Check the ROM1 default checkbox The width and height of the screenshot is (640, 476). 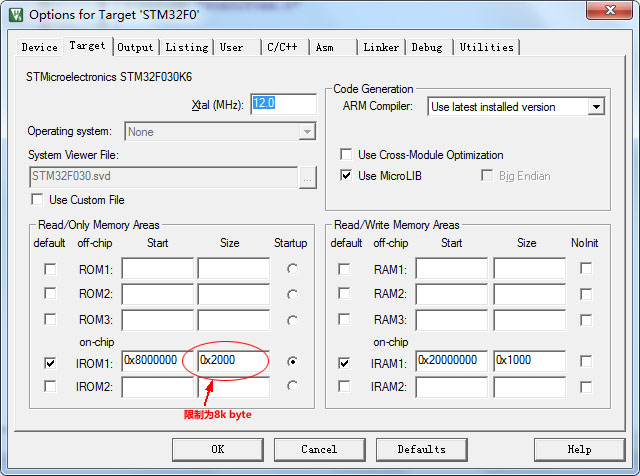(x=50, y=269)
